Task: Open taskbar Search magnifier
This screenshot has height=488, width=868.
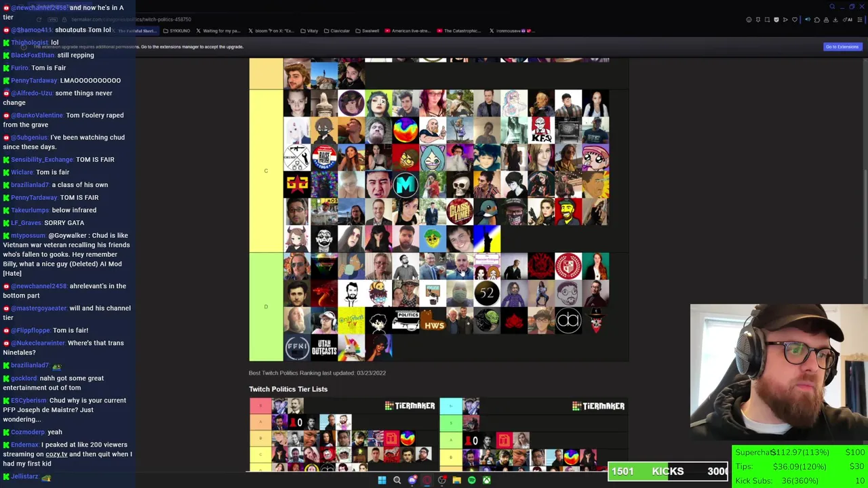Action: pyautogui.click(x=397, y=480)
